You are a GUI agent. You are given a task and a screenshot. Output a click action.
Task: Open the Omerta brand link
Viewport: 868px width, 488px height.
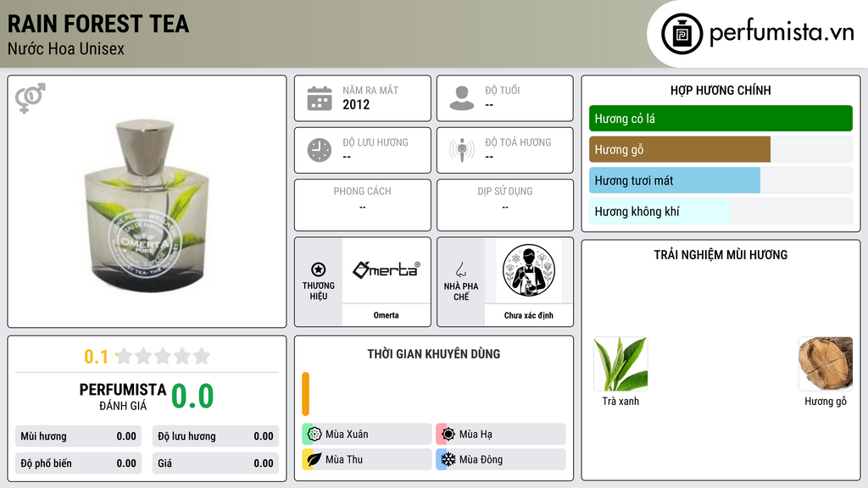point(386,315)
